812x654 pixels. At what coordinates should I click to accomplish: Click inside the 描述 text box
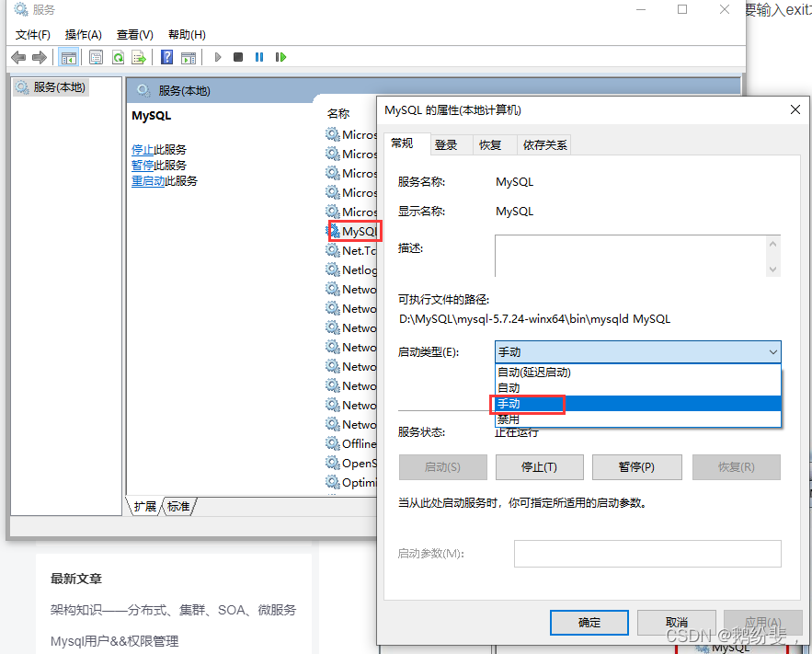[x=630, y=256]
